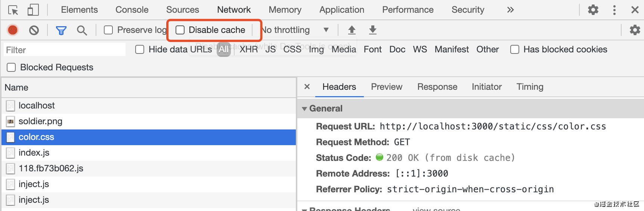Select the color.css request row
The width and height of the screenshot is (644, 211).
[x=149, y=137]
